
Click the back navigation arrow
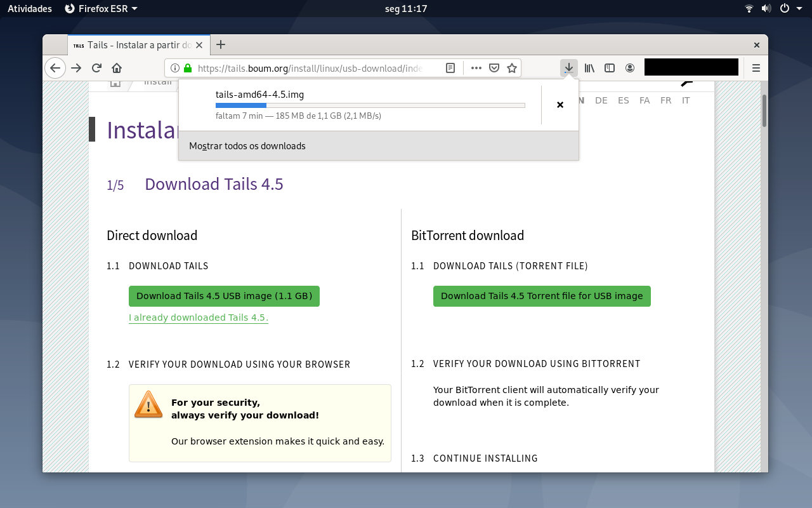coord(55,68)
